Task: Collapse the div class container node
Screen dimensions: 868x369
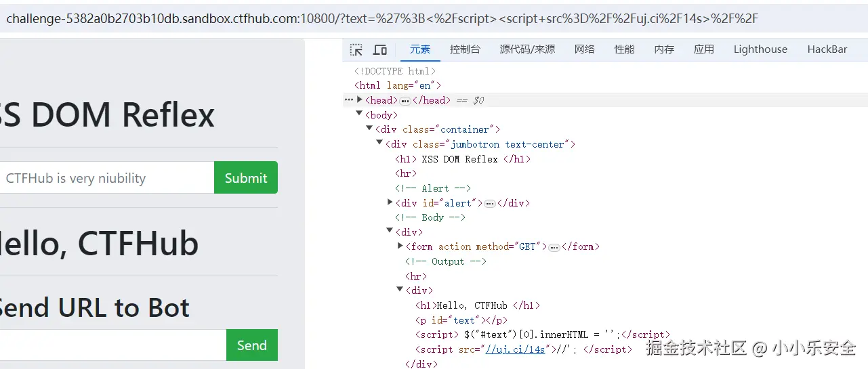Action: tap(369, 129)
